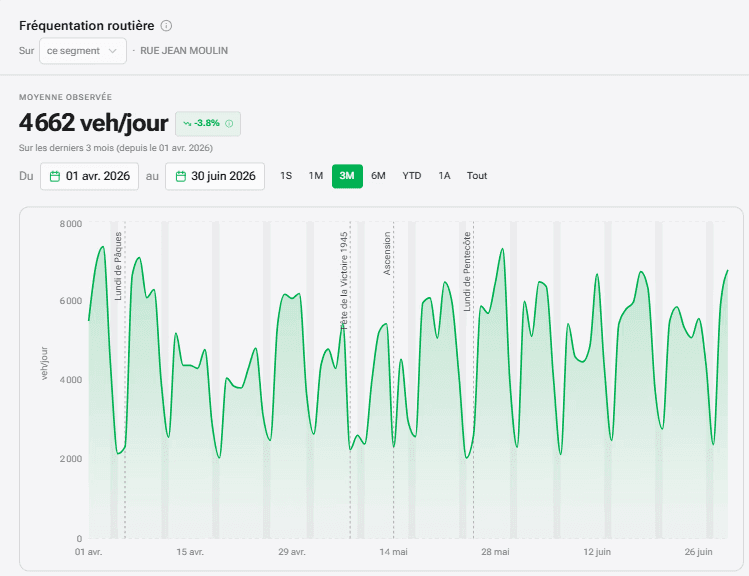Choose the 1A period button
Screen dimensions: 749x576
[x=444, y=176]
